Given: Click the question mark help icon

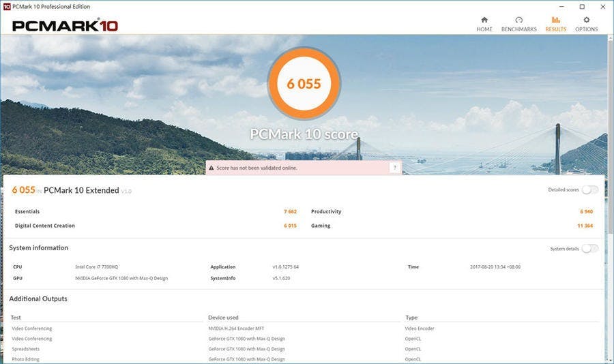Looking at the screenshot, I should click(394, 168).
